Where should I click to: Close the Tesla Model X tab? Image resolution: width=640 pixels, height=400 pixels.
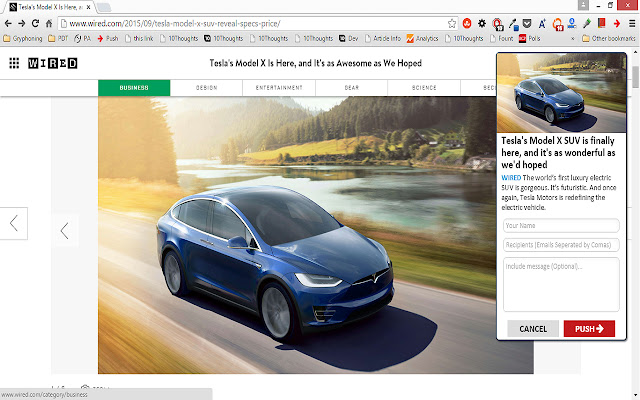click(88, 7)
